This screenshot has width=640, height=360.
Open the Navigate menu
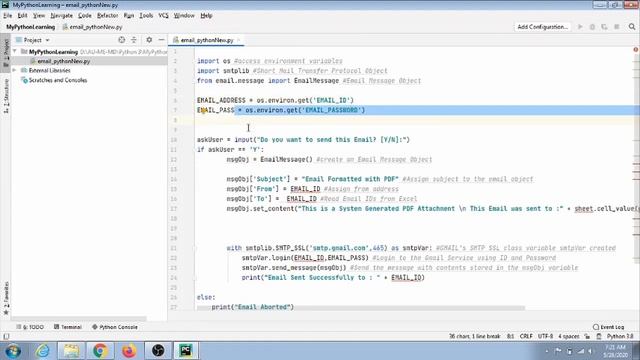tap(62, 16)
